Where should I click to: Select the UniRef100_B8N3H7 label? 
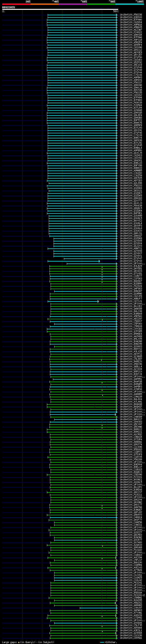coord(131,291)
